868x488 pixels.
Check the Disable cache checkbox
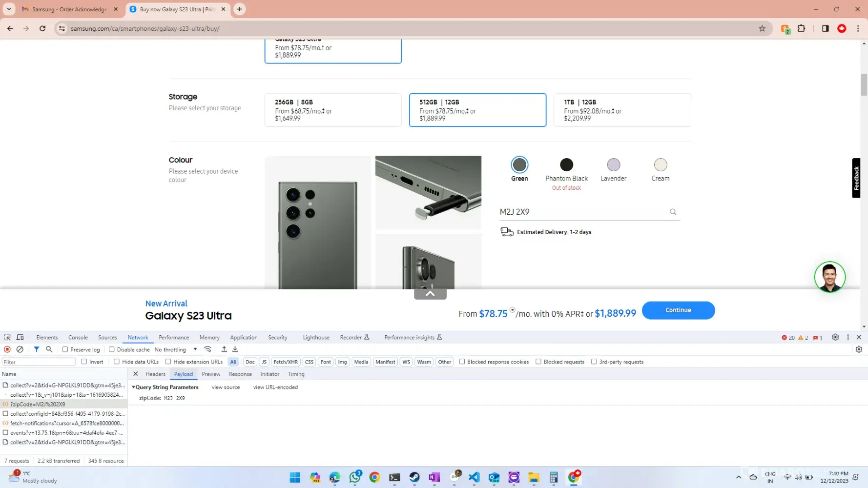[x=112, y=349]
